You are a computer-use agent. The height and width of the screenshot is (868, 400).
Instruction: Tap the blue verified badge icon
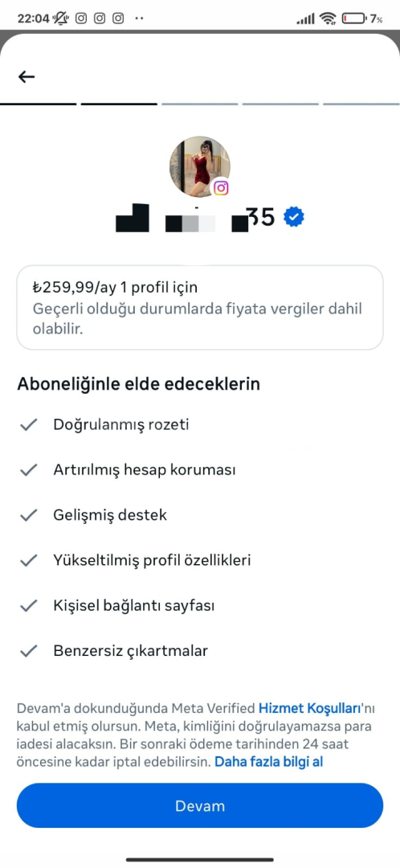pos(294,218)
